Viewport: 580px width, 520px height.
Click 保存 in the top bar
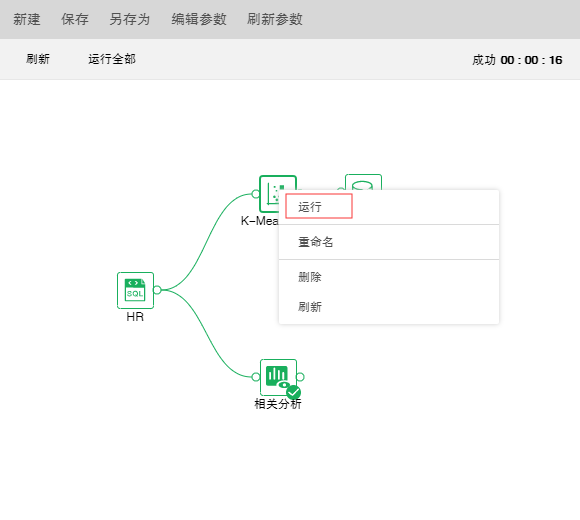point(75,19)
